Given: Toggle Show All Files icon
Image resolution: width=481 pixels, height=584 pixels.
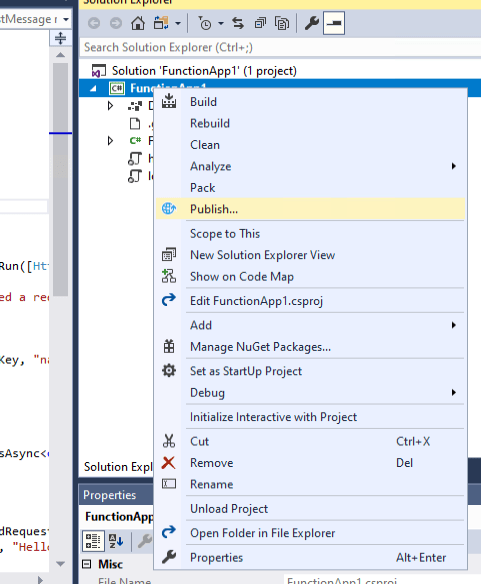Looking at the screenshot, I should coord(282,23).
